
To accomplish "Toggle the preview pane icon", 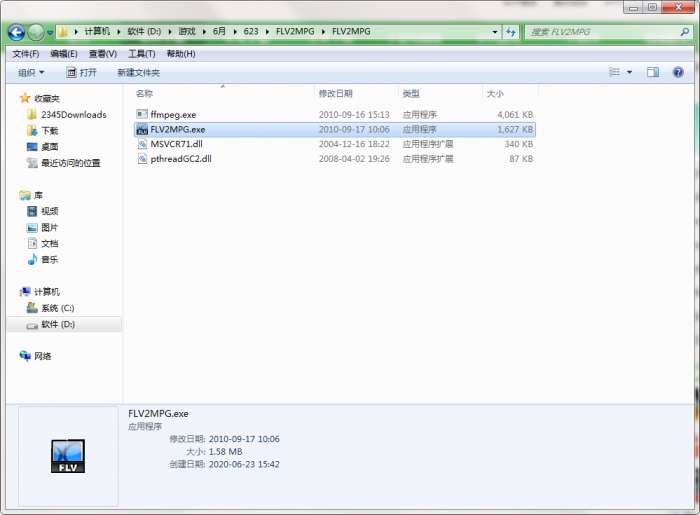I will point(653,72).
